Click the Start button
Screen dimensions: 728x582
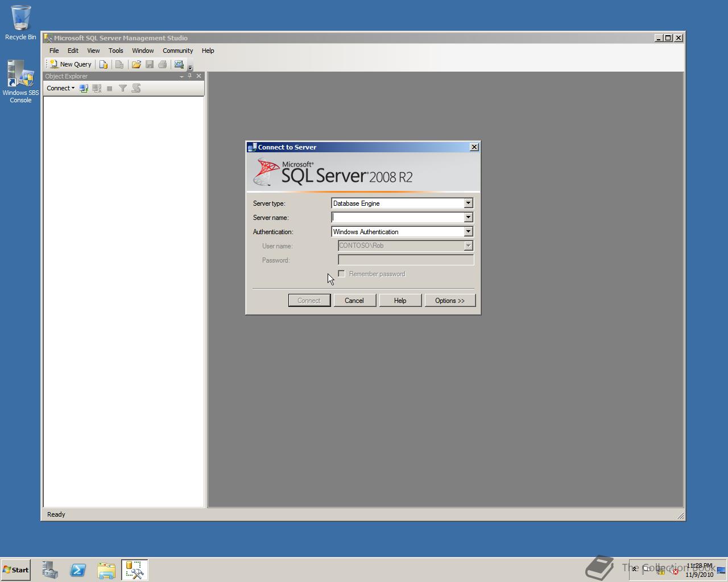[x=15, y=570]
